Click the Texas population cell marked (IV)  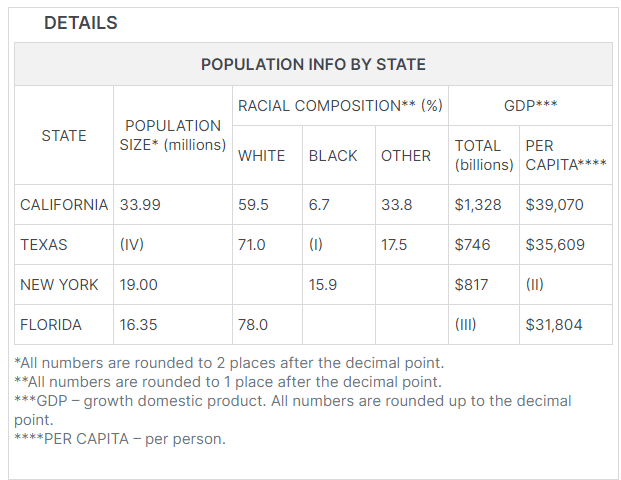tap(133, 245)
